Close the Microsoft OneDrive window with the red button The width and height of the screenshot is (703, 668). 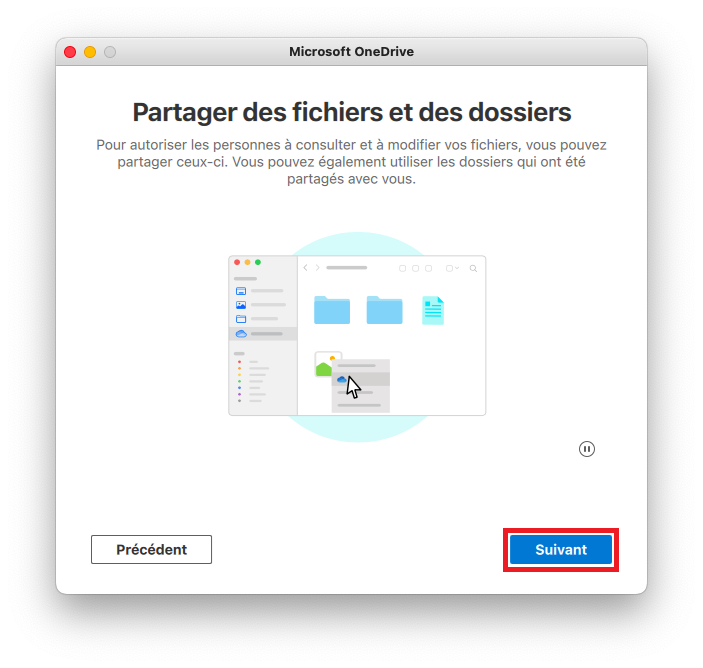click(70, 52)
